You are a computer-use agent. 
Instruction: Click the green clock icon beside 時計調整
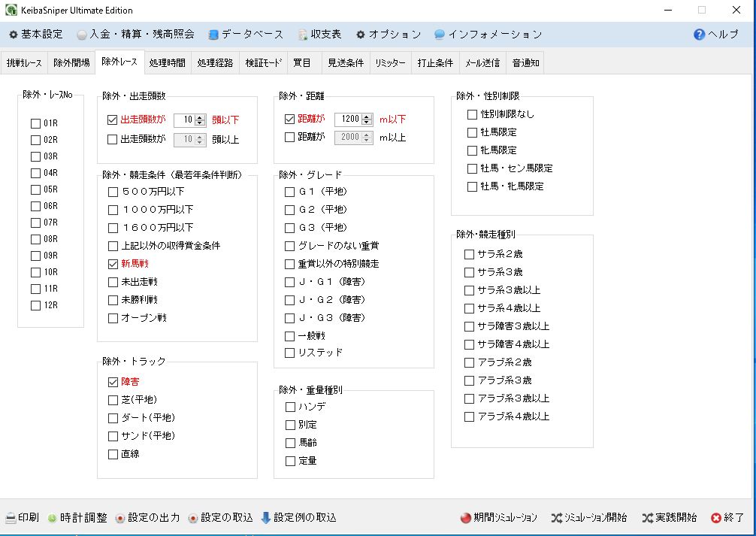(x=52, y=519)
